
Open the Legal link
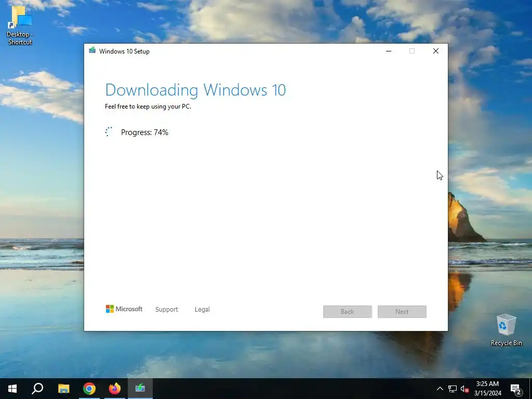(x=202, y=310)
